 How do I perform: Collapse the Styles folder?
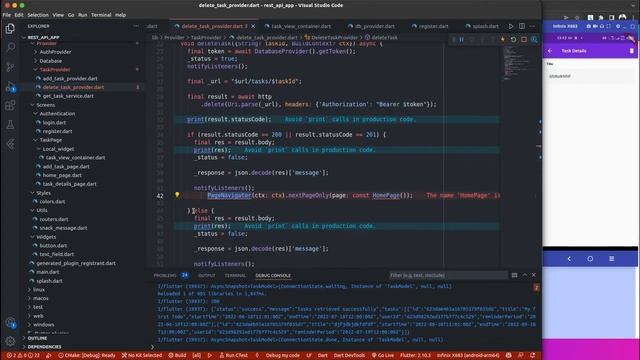click(43, 193)
